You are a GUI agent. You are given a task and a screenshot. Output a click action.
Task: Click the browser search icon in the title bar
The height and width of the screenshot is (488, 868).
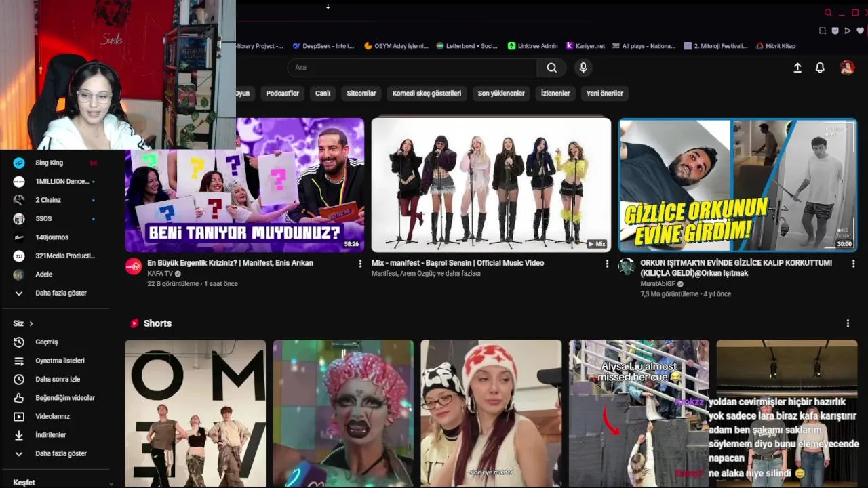828,12
